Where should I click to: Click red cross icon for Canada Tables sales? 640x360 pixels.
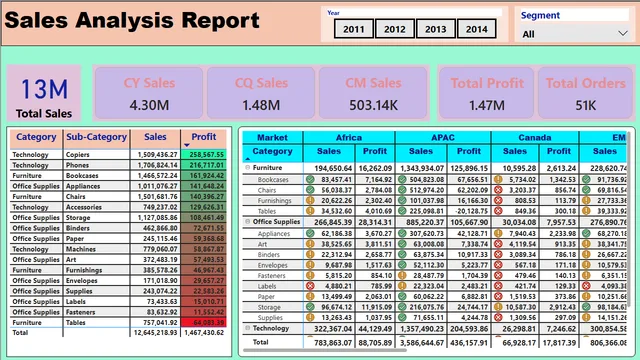[x=498, y=211]
